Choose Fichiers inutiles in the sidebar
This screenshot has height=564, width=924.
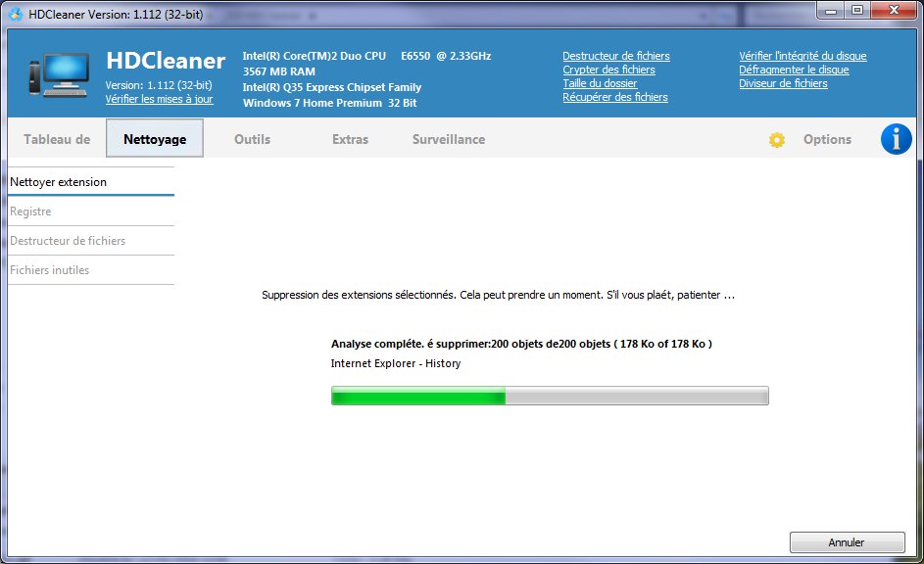[x=91, y=270]
